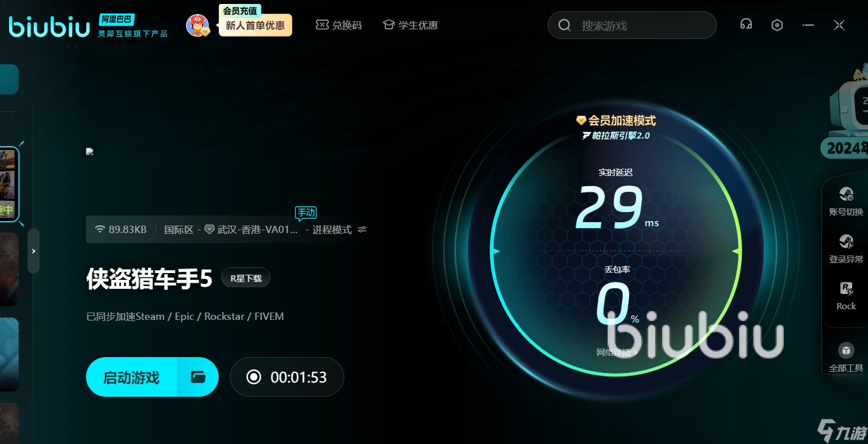Click the 手动 manual mode tag
The image size is (868, 444).
[306, 213]
